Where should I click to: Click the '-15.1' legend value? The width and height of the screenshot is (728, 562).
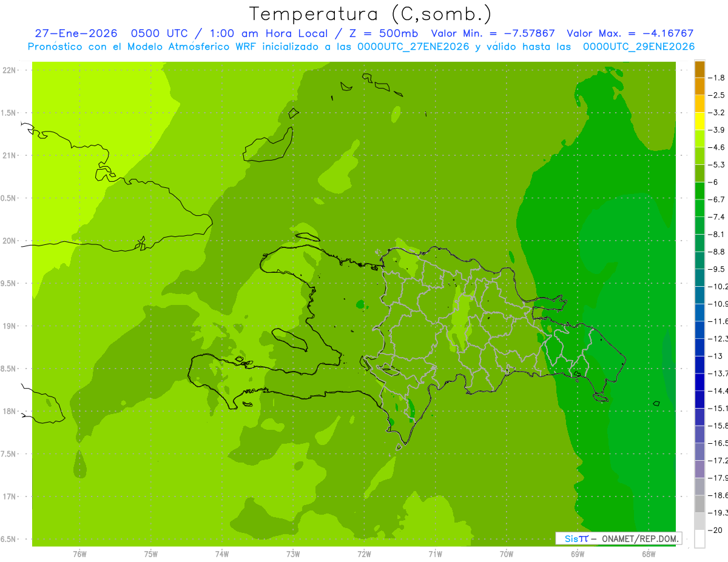(x=718, y=409)
